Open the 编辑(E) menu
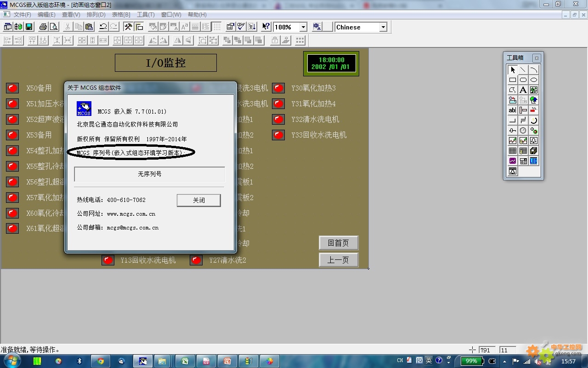 46,15
